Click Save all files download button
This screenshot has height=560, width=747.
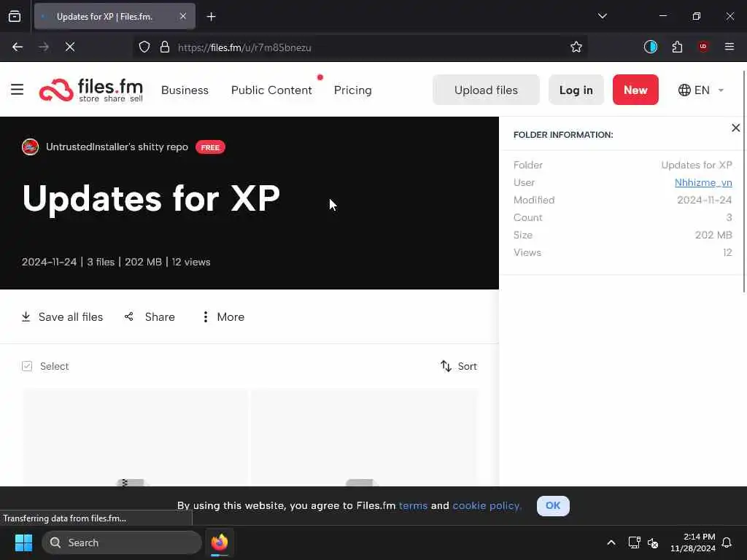[62, 317]
